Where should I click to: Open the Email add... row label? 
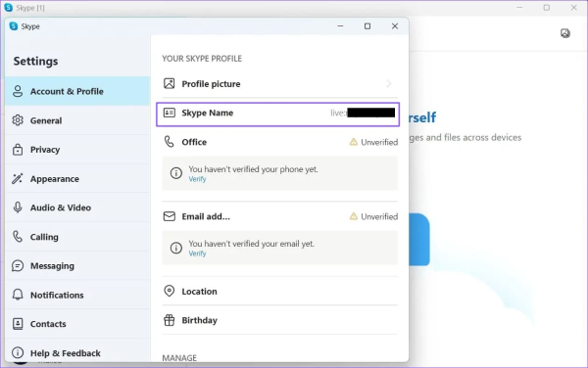tap(206, 216)
